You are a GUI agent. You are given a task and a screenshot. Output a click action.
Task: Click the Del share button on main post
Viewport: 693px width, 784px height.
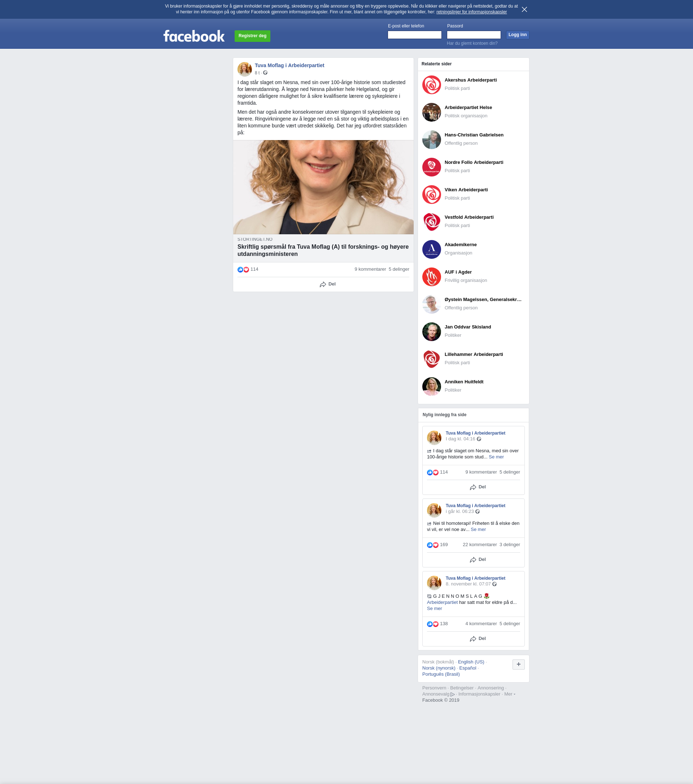point(327,284)
